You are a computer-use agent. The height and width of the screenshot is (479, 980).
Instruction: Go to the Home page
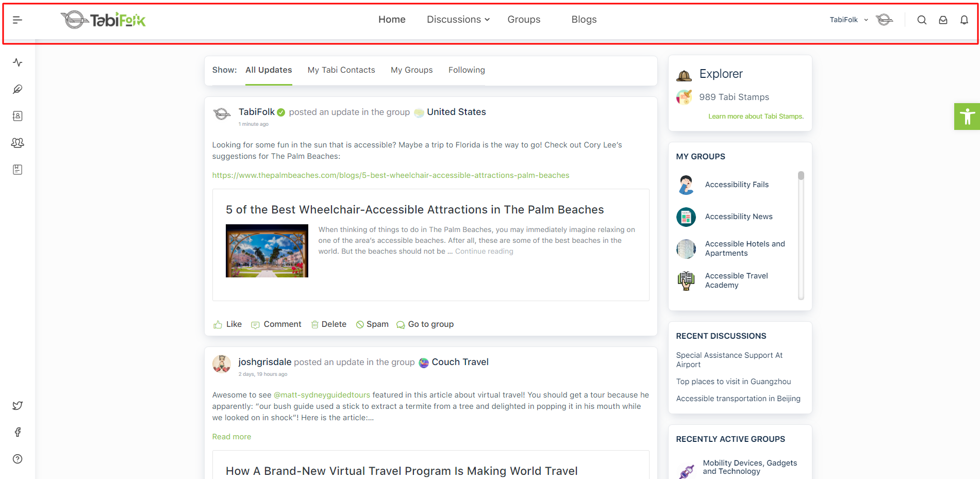pyautogui.click(x=392, y=20)
